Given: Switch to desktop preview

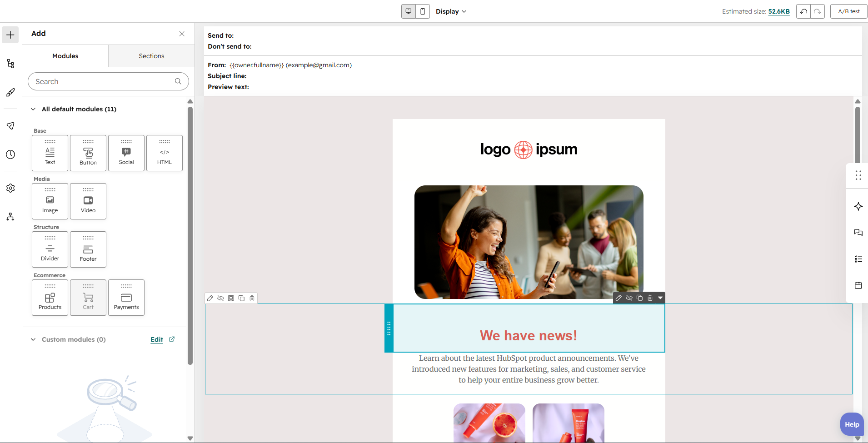Looking at the screenshot, I should [x=409, y=11].
